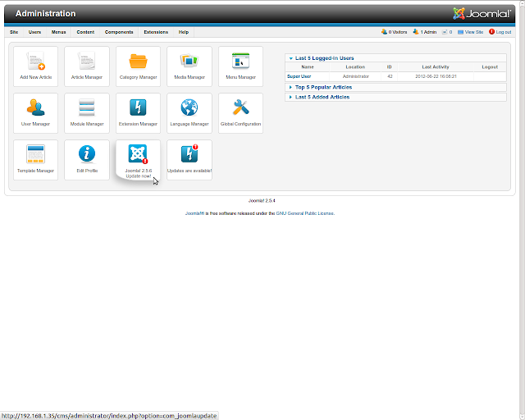This screenshot has width=525, height=420.
Task: Click the Name column header
Action: click(308, 67)
